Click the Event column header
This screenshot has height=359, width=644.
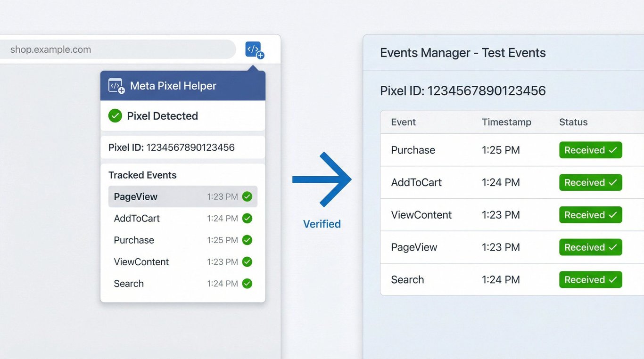404,122
